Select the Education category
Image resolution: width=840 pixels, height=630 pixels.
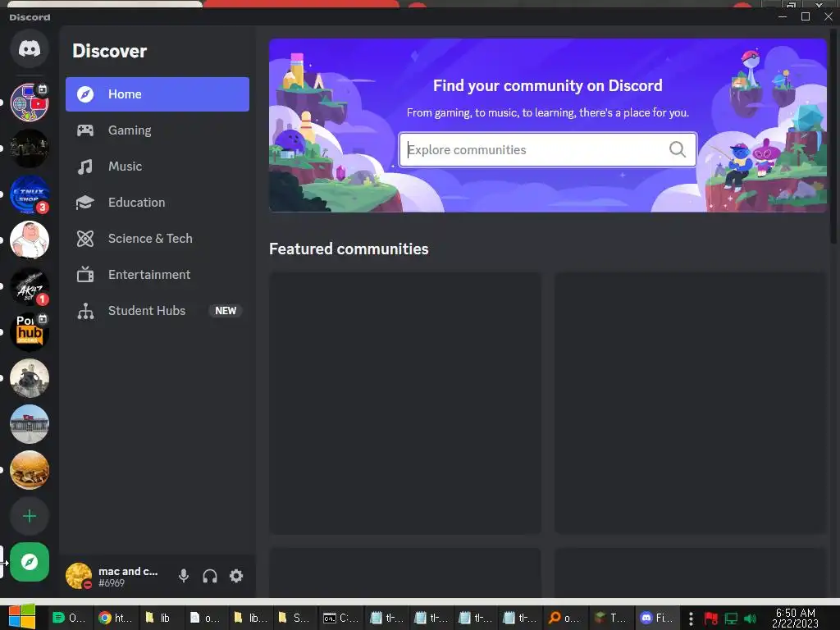[157, 203]
